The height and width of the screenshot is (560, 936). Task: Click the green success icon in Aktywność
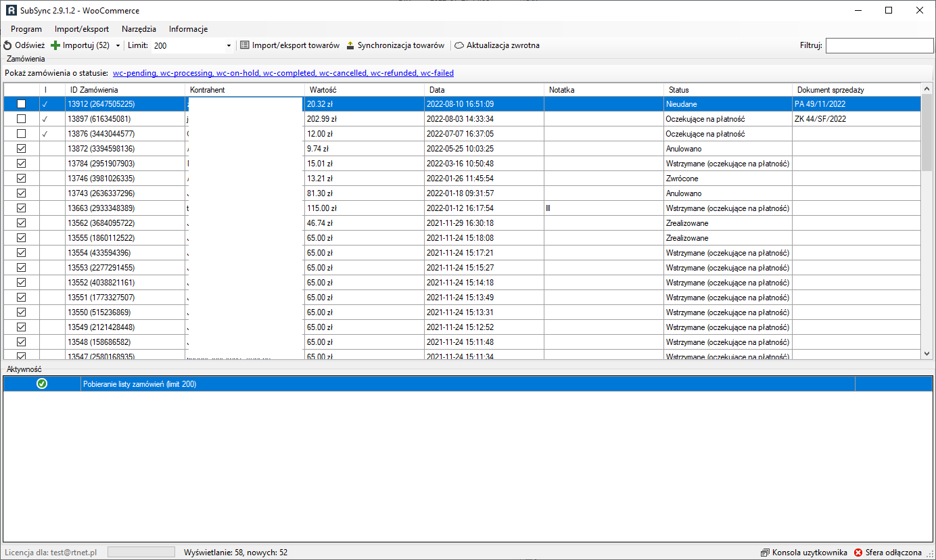[x=42, y=383]
